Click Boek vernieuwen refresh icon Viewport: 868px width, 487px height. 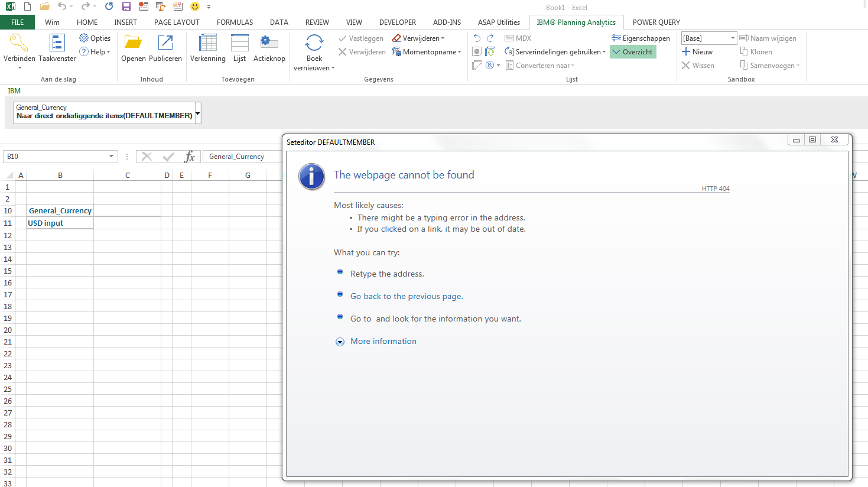coord(314,43)
